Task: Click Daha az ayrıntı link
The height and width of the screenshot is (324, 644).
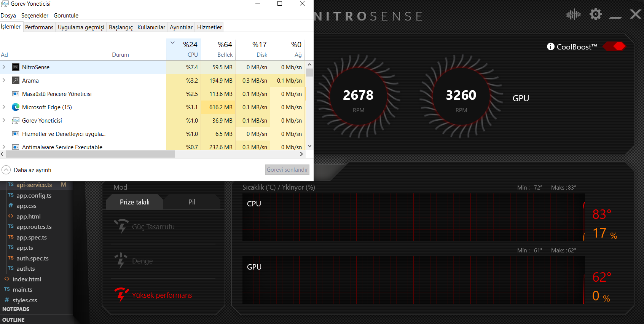Action: tap(32, 170)
